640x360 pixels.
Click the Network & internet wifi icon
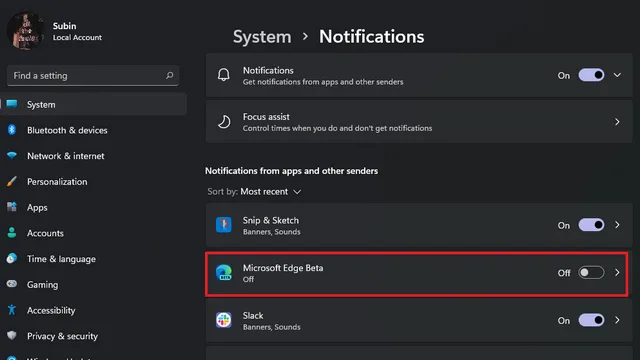[12, 156]
